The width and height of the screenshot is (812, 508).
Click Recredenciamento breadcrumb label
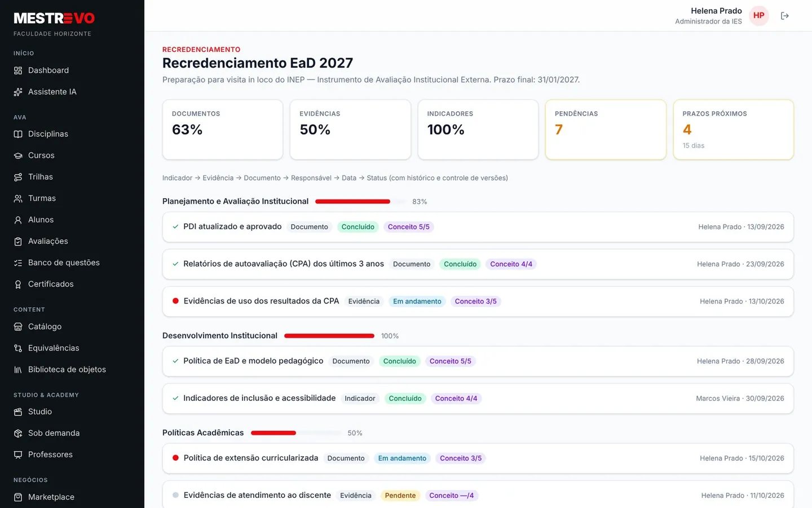(x=201, y=50)
